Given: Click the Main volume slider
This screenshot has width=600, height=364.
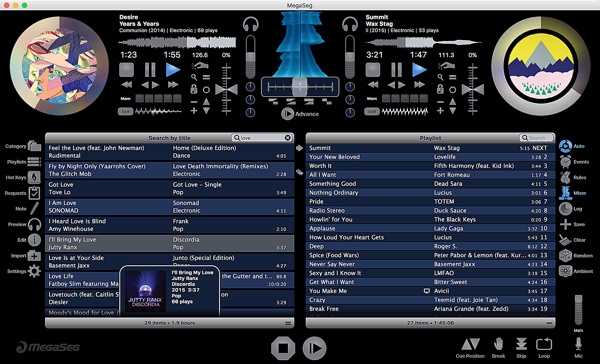Looking at the screenshot, I should pos(578,310).
